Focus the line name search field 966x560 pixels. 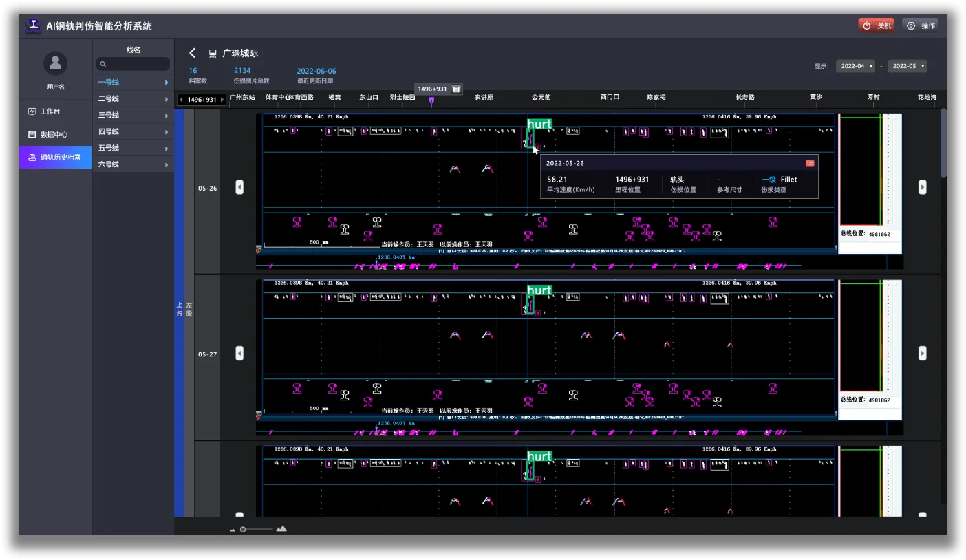pos(133,64)
